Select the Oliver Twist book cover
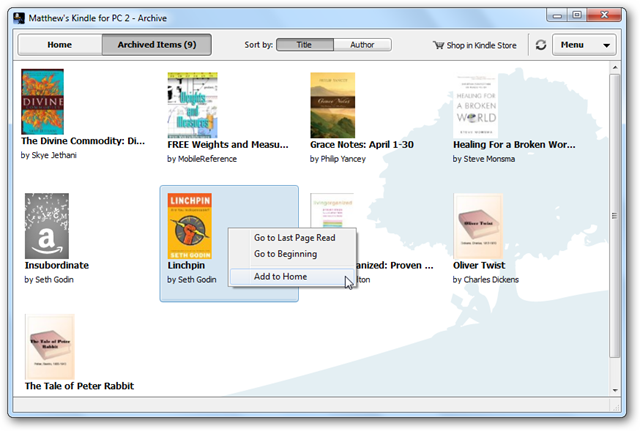640x431 pixels. [478, 226]
